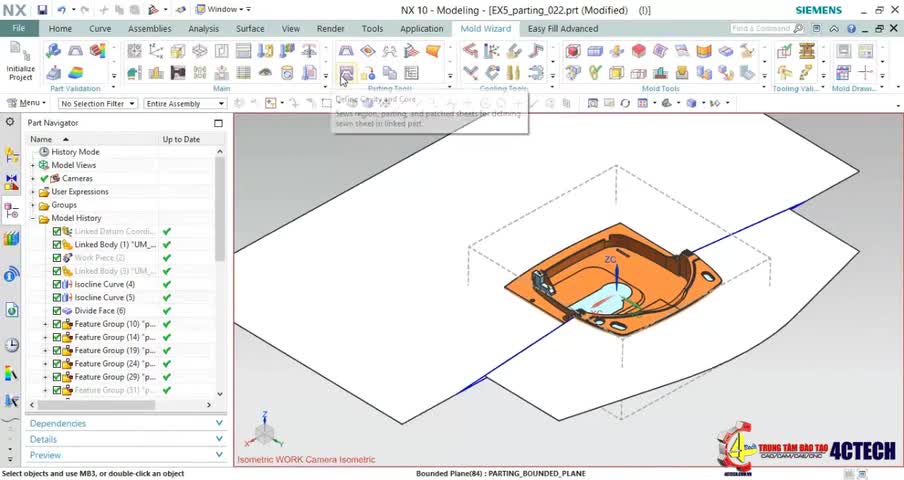Open the File menu tab

[19, 28]
